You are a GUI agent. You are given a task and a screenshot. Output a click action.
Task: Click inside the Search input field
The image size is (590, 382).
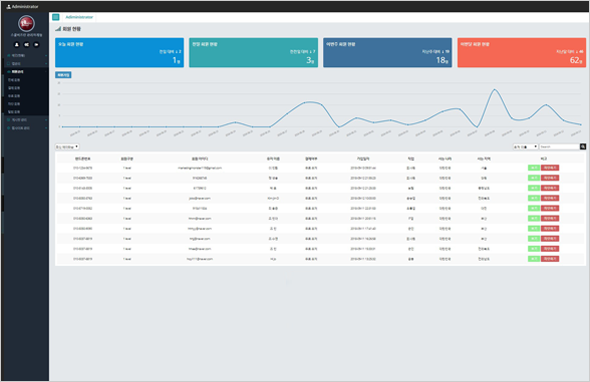point(559,146)
